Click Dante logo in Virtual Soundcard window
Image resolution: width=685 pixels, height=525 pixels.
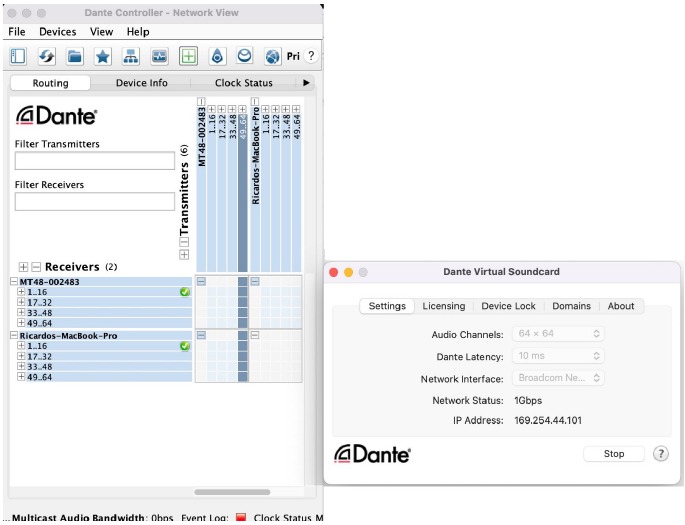(372, 454)
